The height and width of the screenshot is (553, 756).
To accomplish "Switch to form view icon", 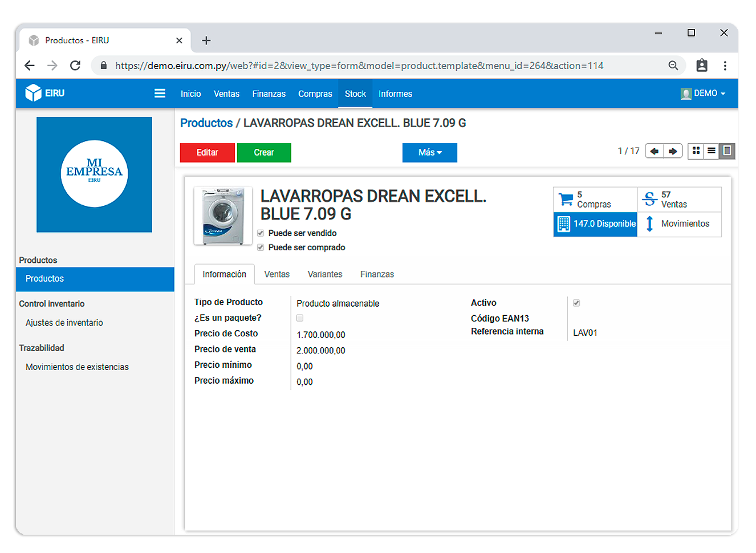I will coord(727,151).
